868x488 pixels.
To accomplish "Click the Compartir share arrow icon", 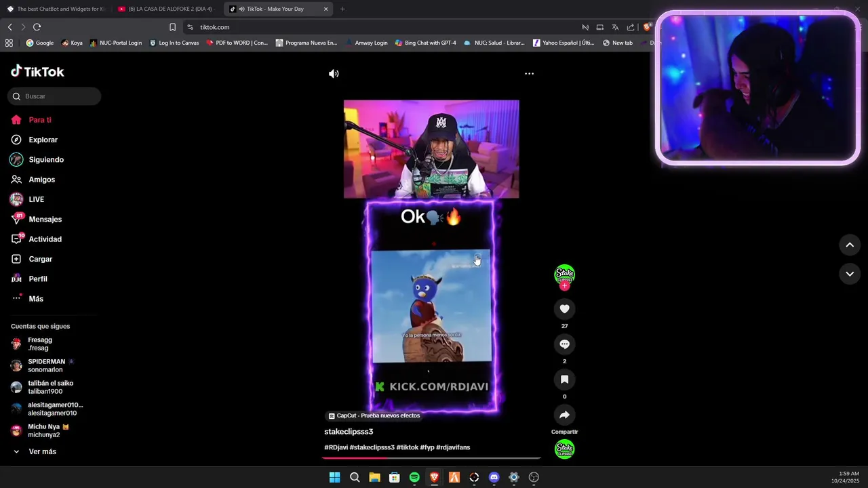I will click(x=564, y=415).
